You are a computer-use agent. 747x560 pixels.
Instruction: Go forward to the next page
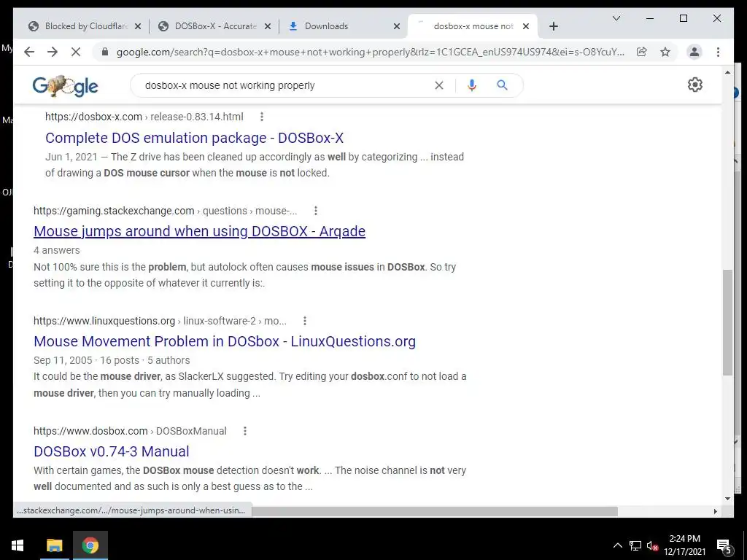(53, 52)
